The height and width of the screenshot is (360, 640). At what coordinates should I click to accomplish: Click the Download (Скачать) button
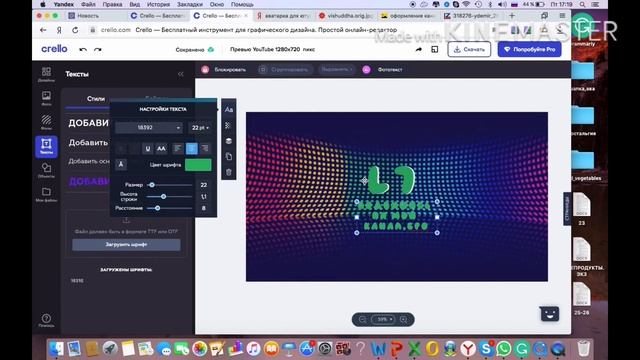pos(469,49)
